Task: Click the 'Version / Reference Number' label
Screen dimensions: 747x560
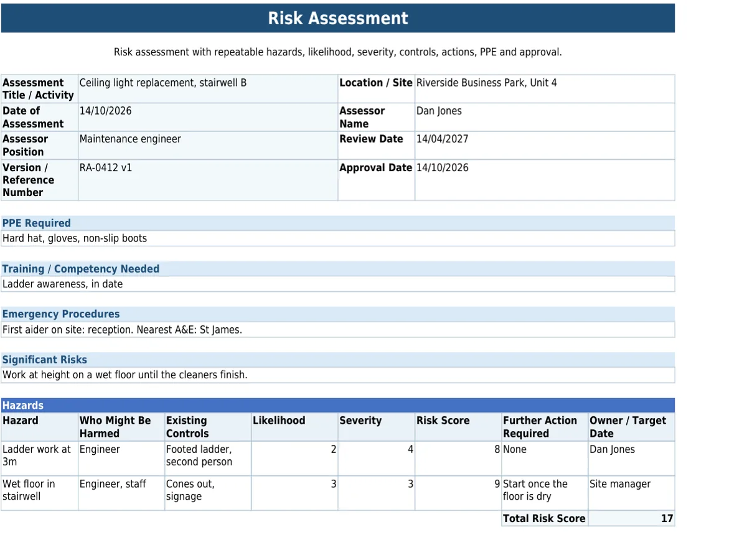Action: (39, 180)
